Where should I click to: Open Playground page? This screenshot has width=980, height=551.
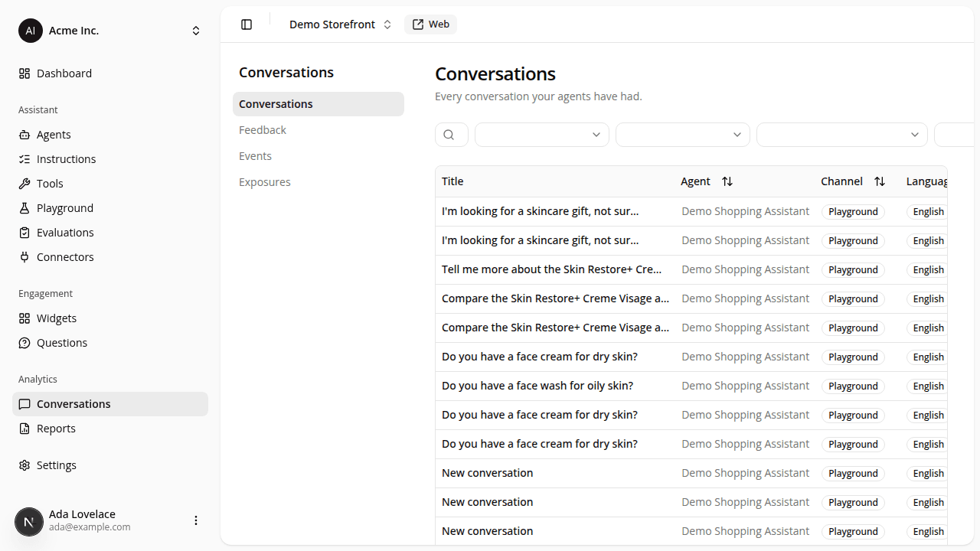pos(110,208)
